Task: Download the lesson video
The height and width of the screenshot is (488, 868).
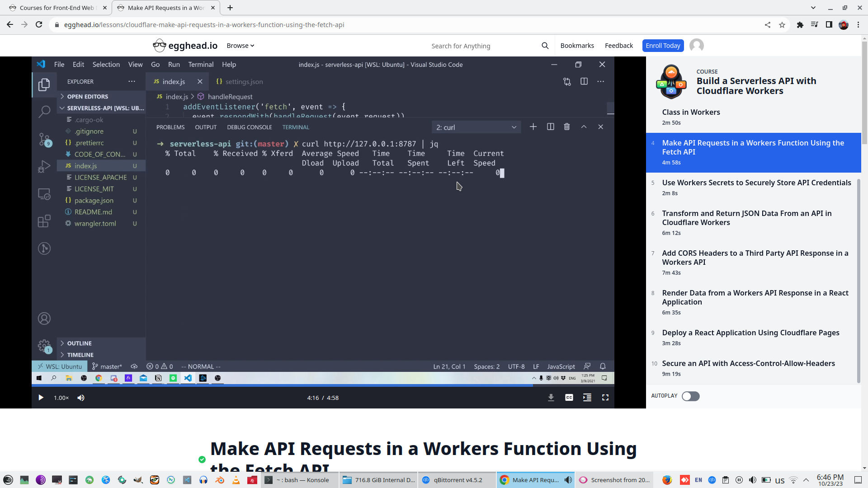Action: [551, 398]
